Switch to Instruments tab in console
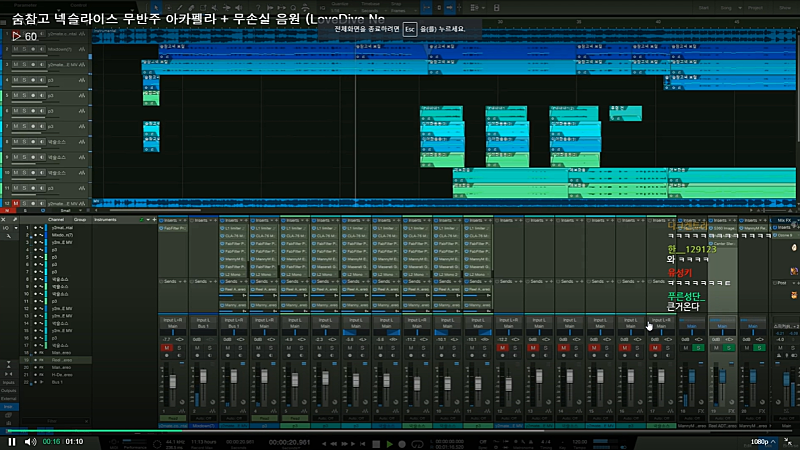800x450 pixels. [x=106, y=218]
